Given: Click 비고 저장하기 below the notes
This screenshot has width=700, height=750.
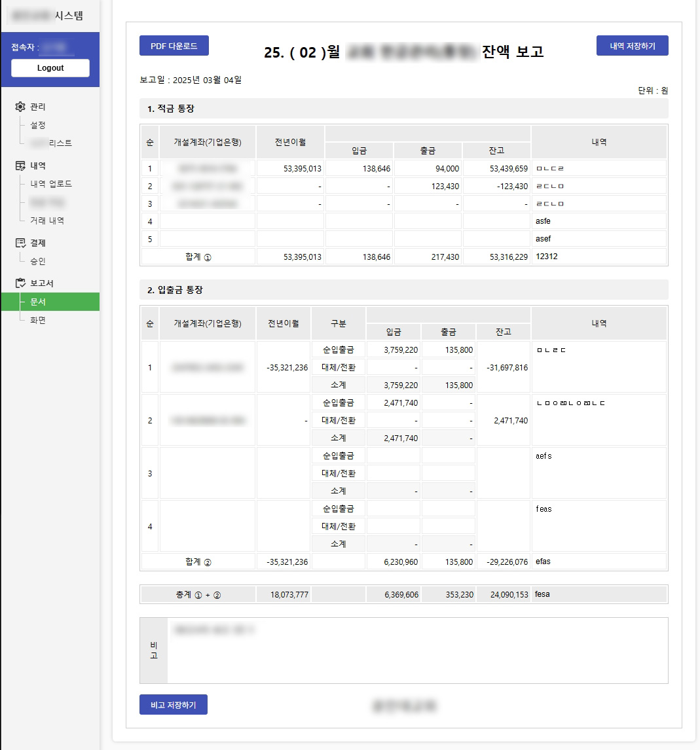Looking at the screenshot, I should click(x=173, y=705).
